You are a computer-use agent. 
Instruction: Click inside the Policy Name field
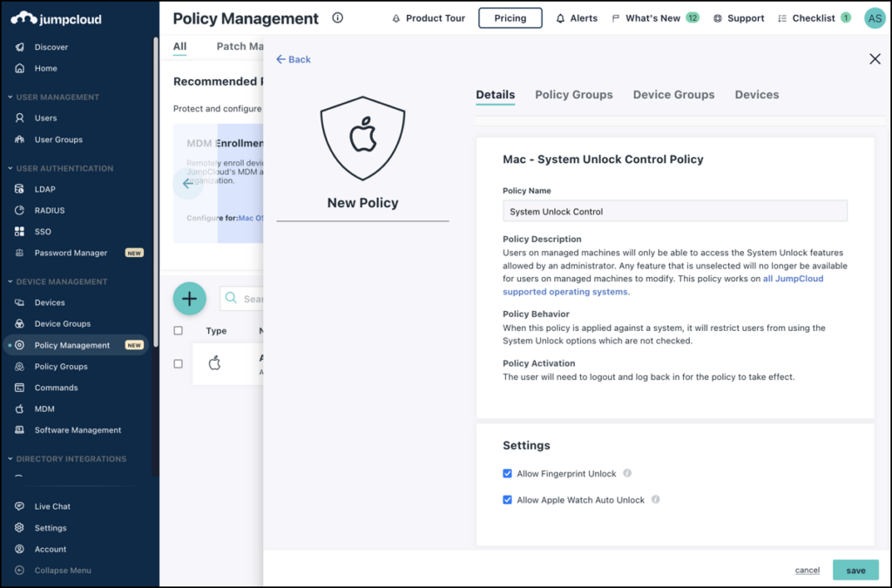pos(674,210)
